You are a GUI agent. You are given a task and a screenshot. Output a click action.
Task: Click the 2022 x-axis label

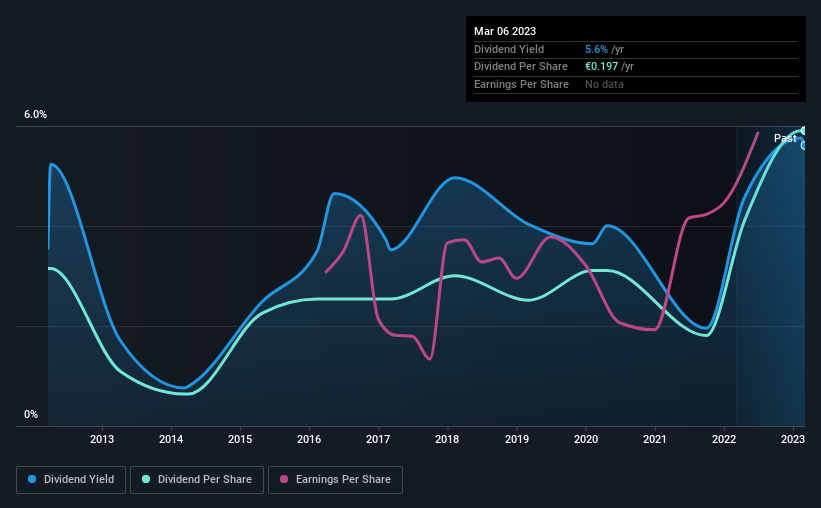click(x=724, y=439)
